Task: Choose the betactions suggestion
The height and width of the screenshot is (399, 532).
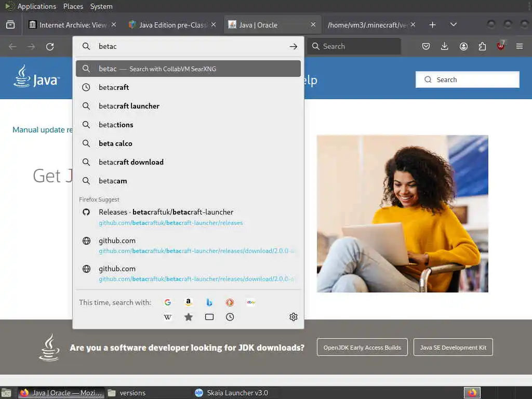Action: click(x=188, y=125)
